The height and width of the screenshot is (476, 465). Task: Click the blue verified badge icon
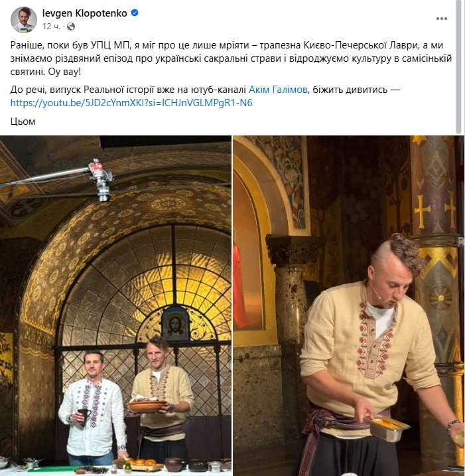coord(135,13)
